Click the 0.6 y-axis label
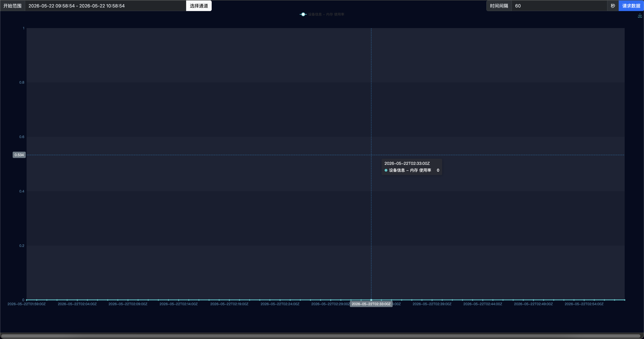Viewport: 644px width, 339px height. pos(22,137)
